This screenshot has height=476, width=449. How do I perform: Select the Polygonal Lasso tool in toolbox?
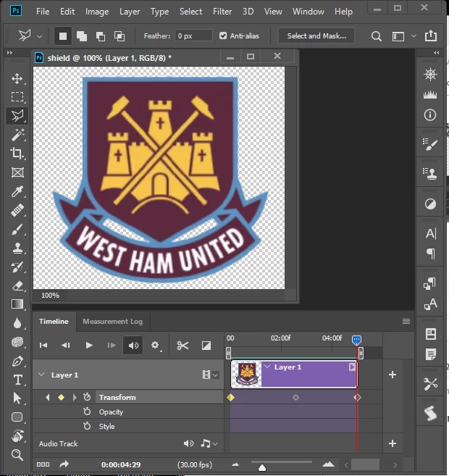17,116
